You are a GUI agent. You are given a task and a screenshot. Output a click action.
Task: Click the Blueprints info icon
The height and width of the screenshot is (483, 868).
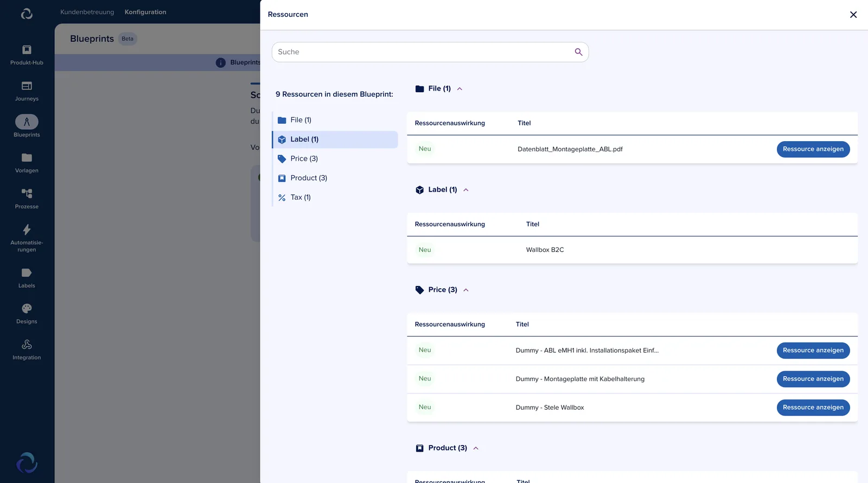[x=221, y=62]
